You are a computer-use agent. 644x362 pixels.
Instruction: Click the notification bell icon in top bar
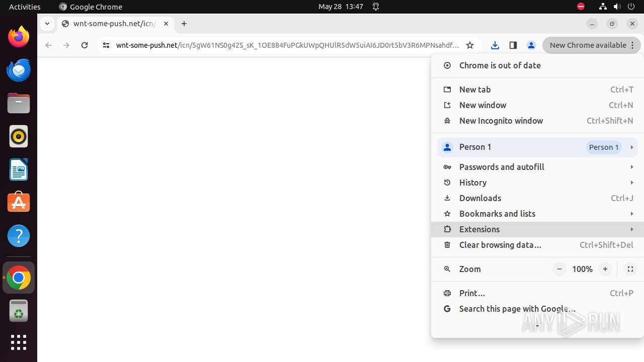click(376, 7)
